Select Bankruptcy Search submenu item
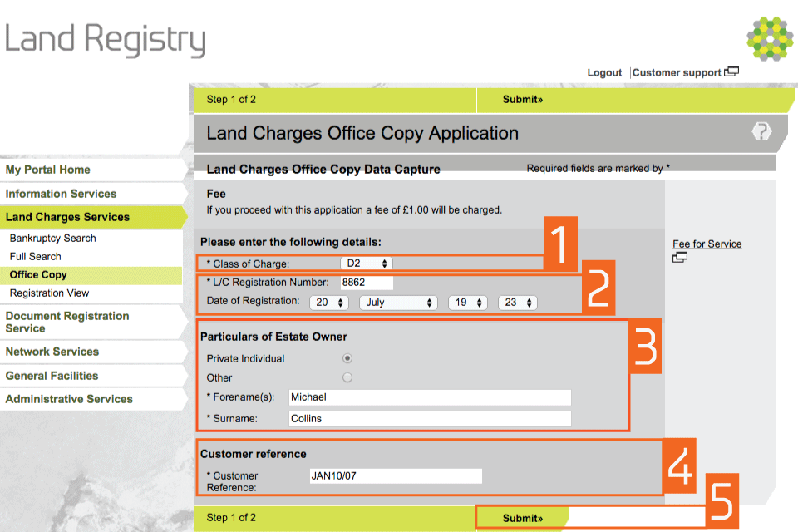 [53, 239]
